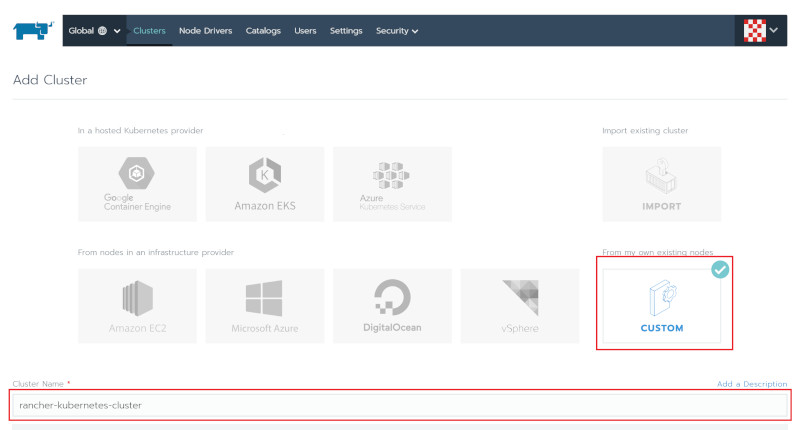Choose the Amazon EKS provider
The height and width of the screenshot is (430, 800).
coord(265,184)
